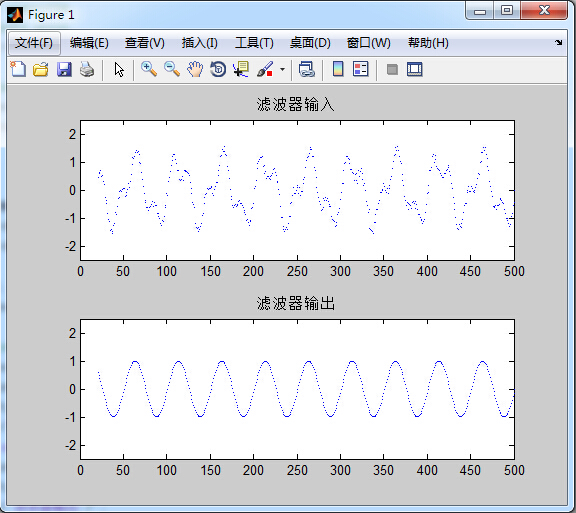This screenshot has height=513, width=576.
Task: Show plot tools and dock figure
Action: pos(415,69)
